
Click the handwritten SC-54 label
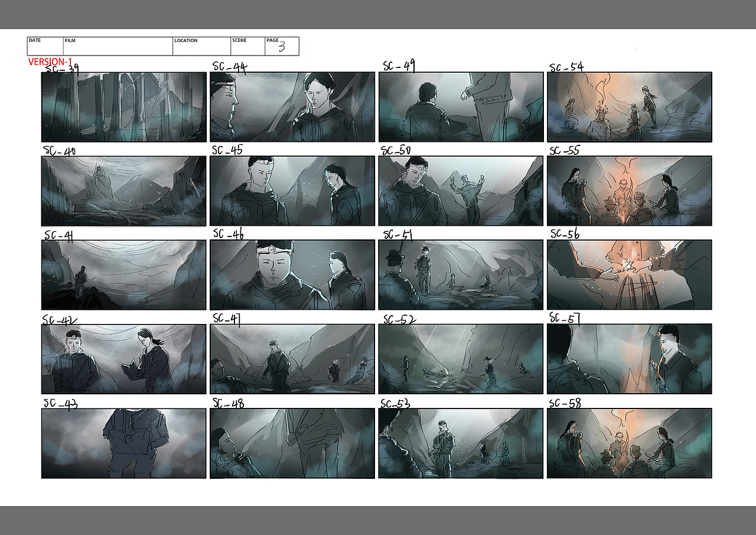(566, 67)
